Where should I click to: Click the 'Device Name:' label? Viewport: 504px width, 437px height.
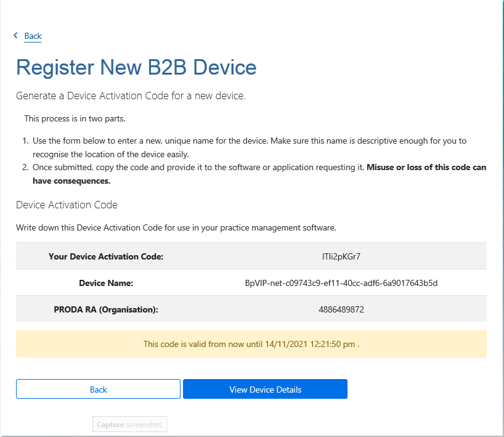pos(106,283)
